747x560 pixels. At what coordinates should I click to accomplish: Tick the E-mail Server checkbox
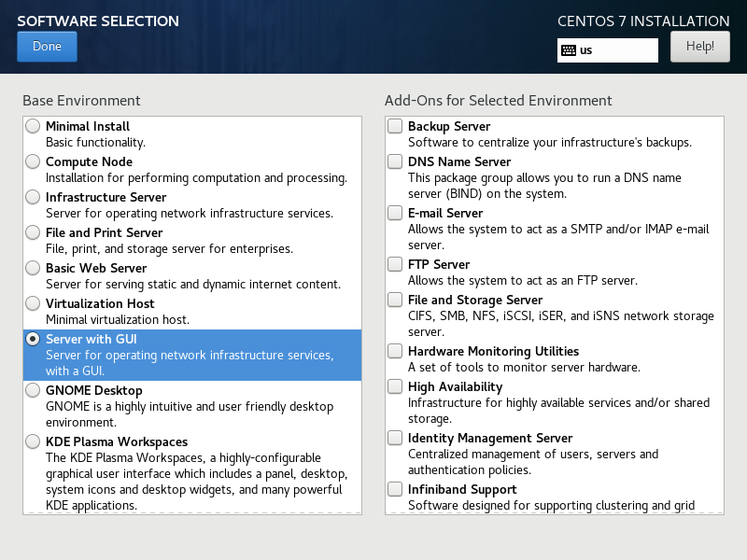click(x=396, y=213)
